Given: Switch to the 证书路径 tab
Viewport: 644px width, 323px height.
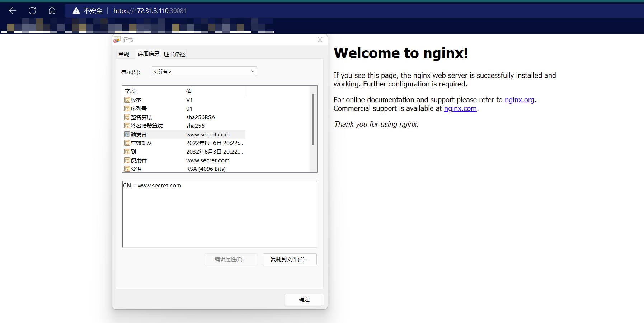Looking at the screenshot, I should click(x=174, y=54).
